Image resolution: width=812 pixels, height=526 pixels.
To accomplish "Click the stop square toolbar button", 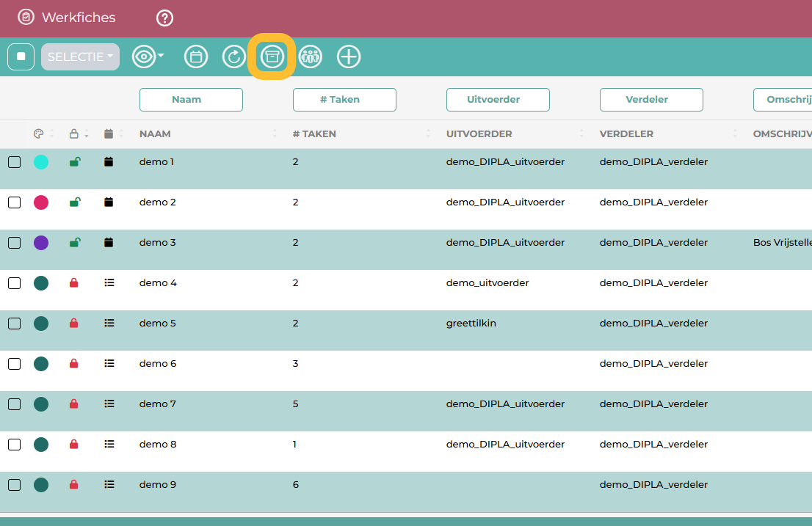I will point(21,56).
